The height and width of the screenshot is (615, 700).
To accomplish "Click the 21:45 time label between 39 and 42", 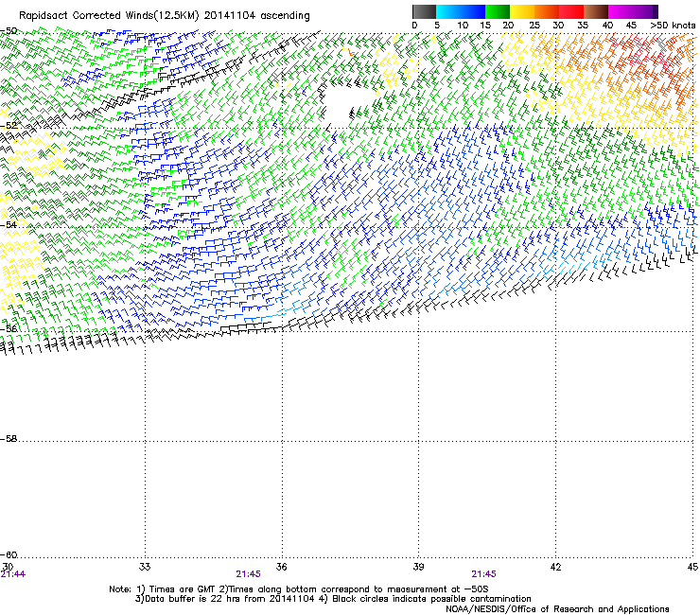I will pyautogui.click(x=484, y=574).
